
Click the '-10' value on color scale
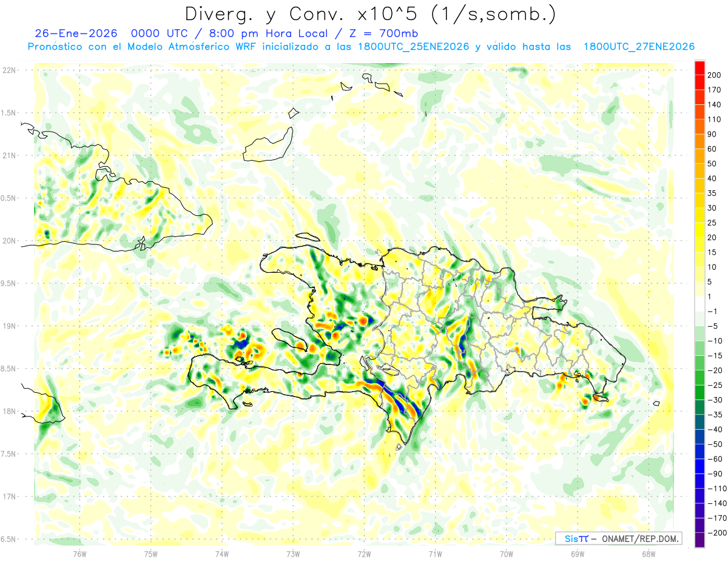(715, 341)
